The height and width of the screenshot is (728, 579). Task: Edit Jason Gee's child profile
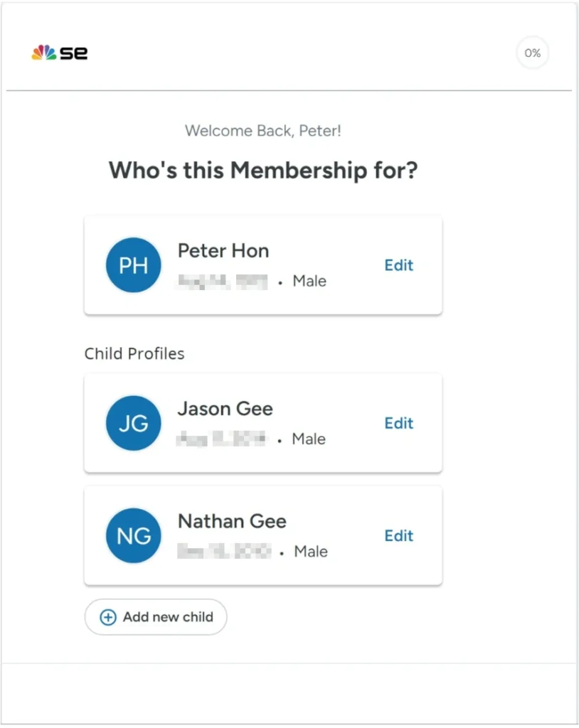point(398,423)
